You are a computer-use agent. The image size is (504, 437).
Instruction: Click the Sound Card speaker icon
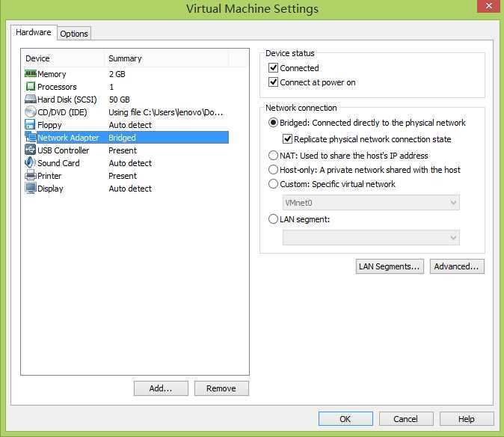coord(30,162)
